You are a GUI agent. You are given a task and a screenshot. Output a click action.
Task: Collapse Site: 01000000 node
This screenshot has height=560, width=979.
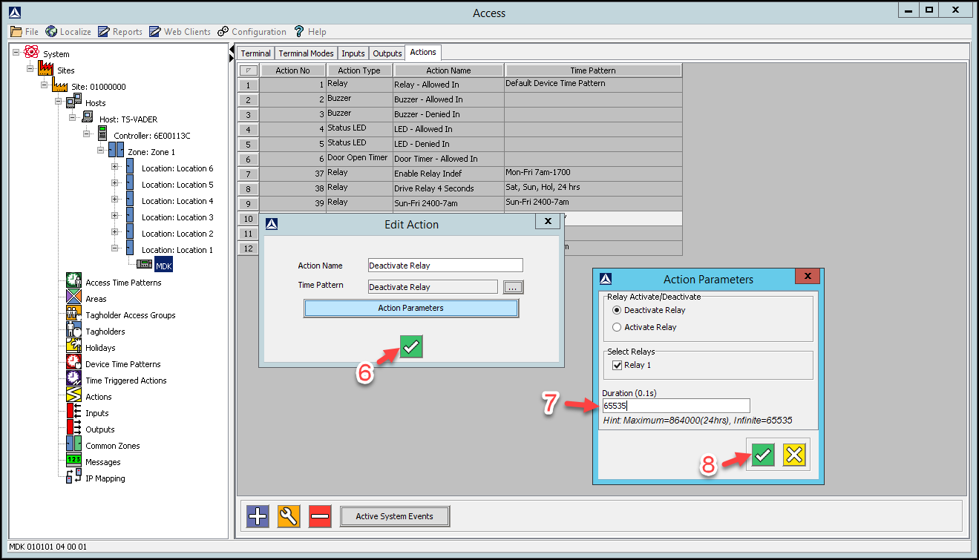pos(45,85)
